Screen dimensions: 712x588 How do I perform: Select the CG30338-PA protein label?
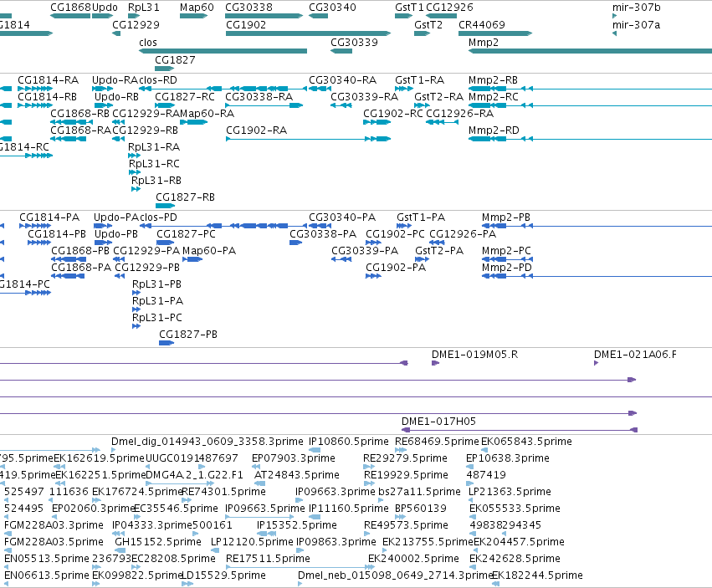(323, 234)
